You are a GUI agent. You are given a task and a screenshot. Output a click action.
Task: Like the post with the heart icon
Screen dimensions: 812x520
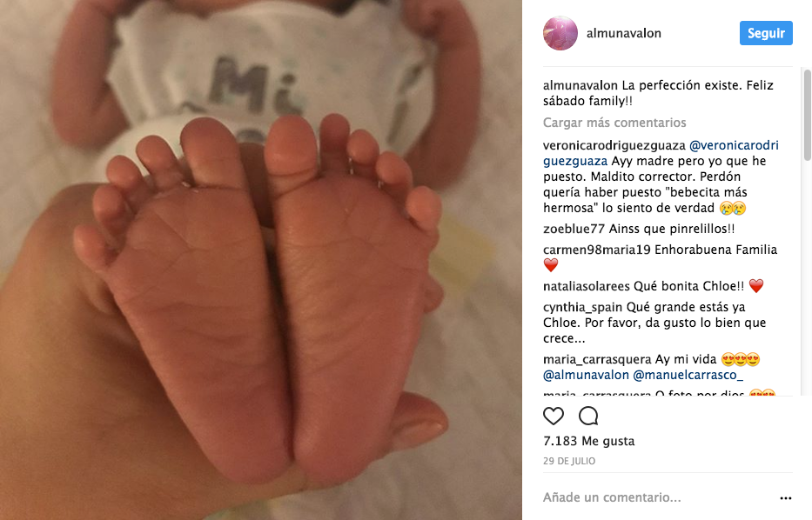553,416
